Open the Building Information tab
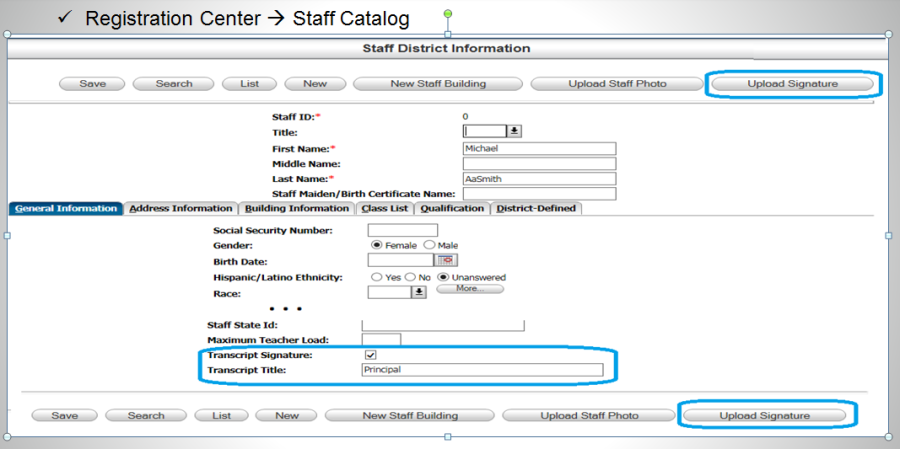This screenshot has height=449, width=900. pyautogui.click(x=297, y=209)
